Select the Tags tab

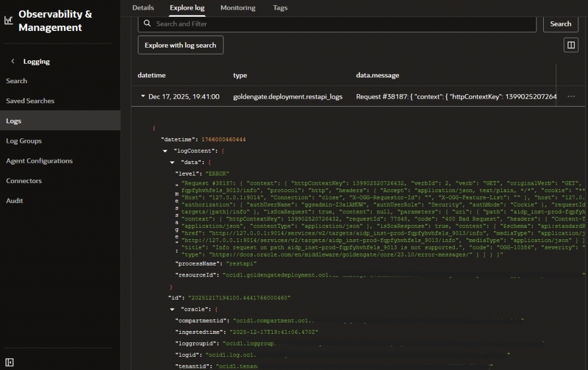tap(280, 8)
